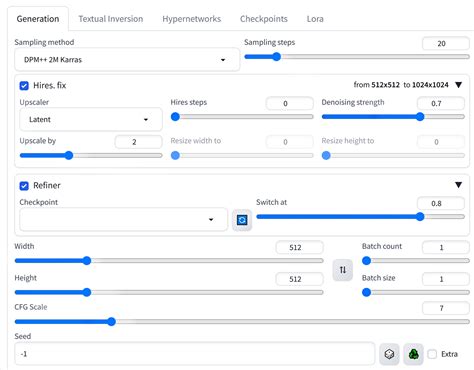Click the Hires steps slider handle

coord(175,117)
